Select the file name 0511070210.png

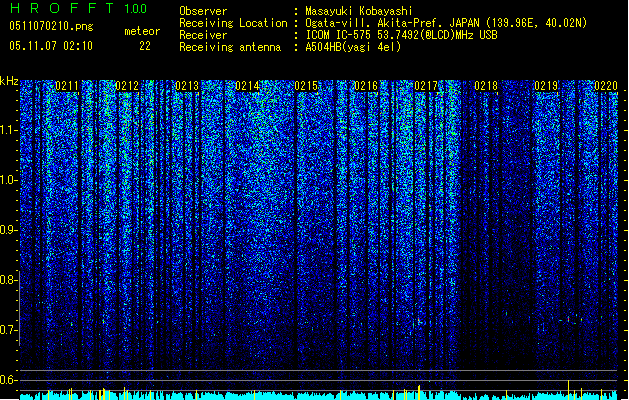51,27
